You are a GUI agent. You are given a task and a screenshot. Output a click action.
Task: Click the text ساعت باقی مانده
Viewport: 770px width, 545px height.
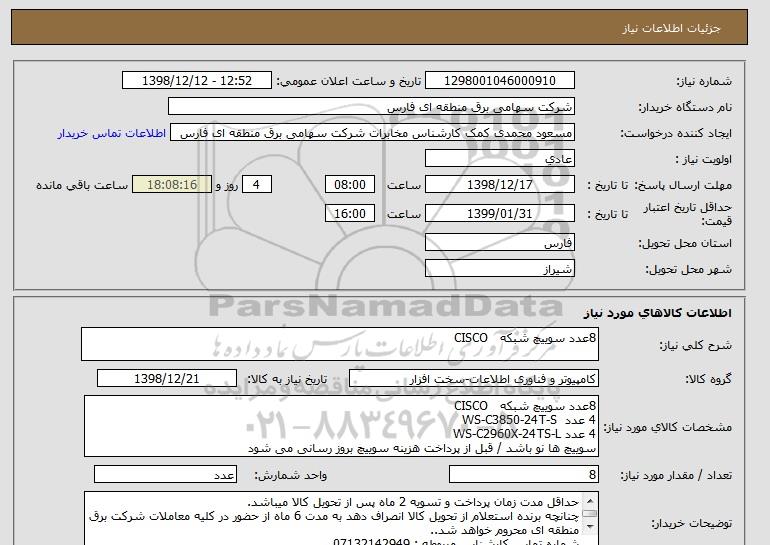pyautogui.click(x=82, y=185)
